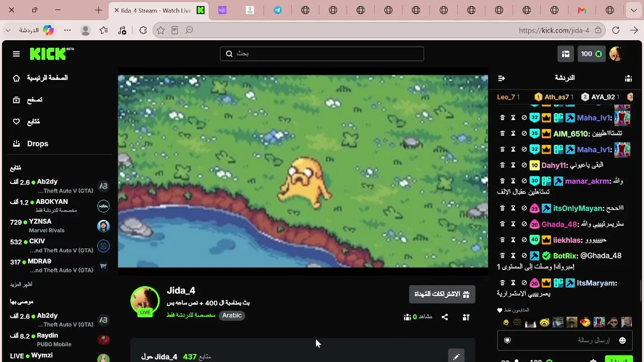
Task: Collapse the chat panel with the arrow icon
Action: click(501, 78)
